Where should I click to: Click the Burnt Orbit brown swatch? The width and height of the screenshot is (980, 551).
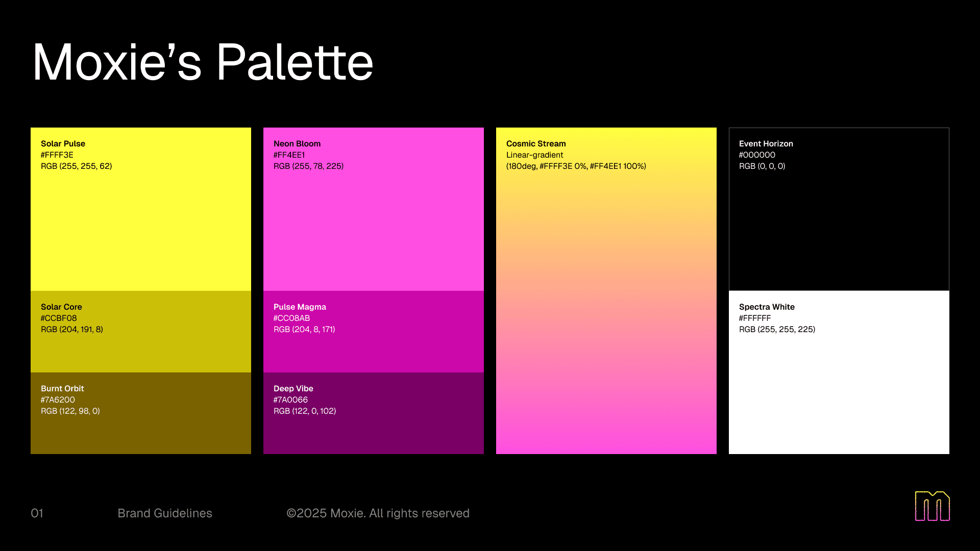141,431
